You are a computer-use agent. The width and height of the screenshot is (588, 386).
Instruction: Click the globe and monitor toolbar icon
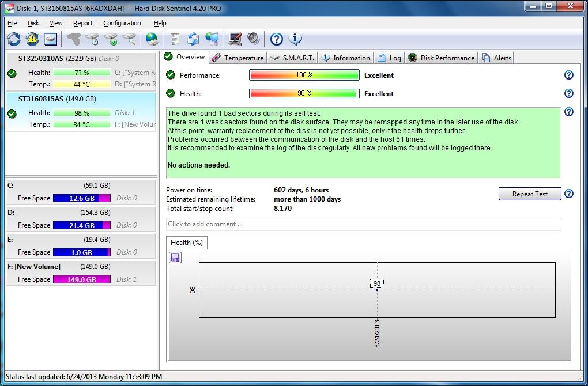pos(212,39)
